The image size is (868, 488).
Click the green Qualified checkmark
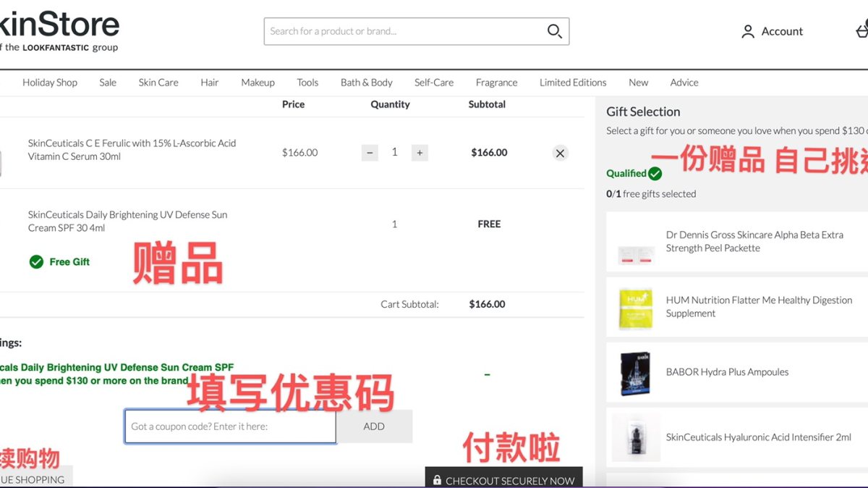point(655,174)
